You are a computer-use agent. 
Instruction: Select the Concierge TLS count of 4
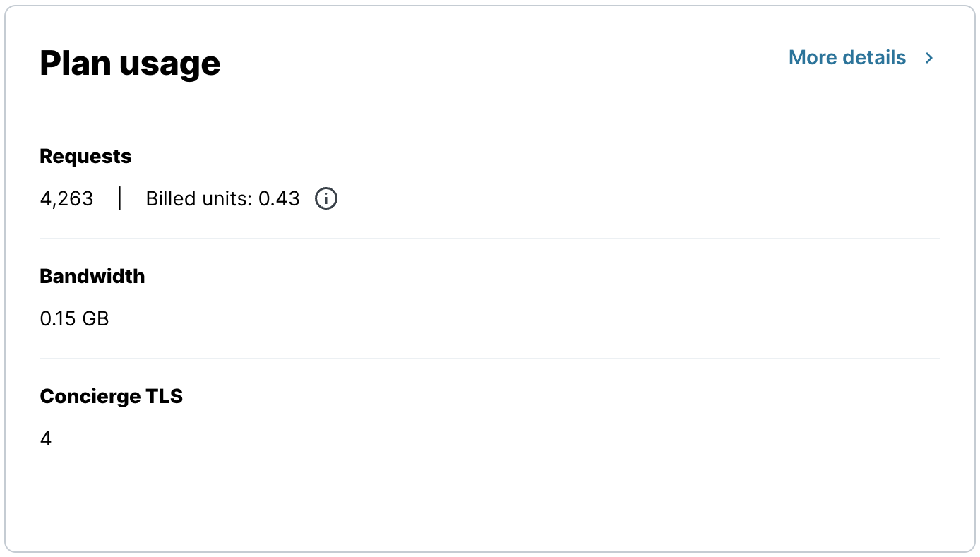pos(46,439)
